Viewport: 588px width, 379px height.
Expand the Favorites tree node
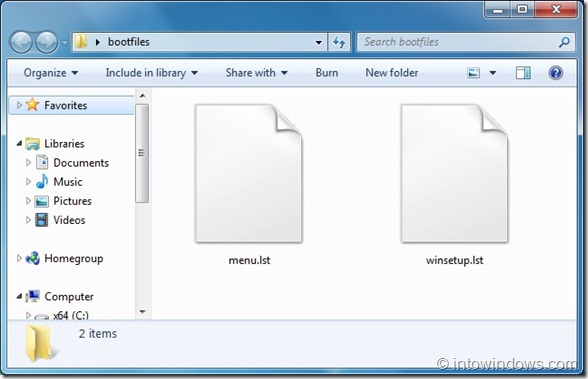(19, 105)
